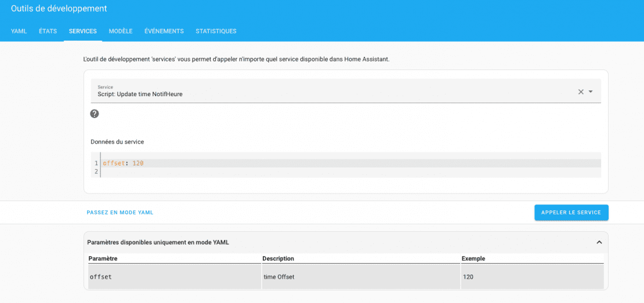
Task: Click the help question mark icon
Action: point(95,114)
